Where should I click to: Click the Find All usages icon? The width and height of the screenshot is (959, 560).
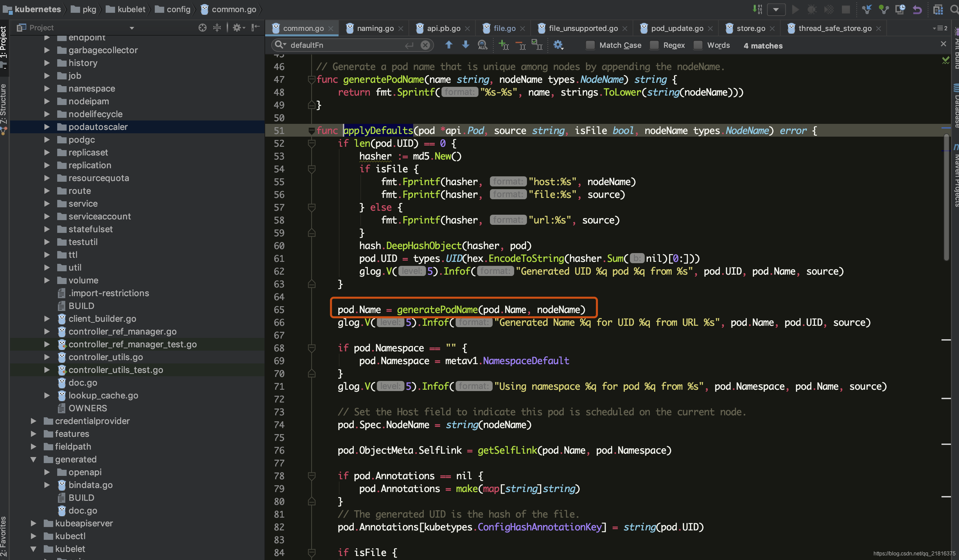click(x=482, y=45)
